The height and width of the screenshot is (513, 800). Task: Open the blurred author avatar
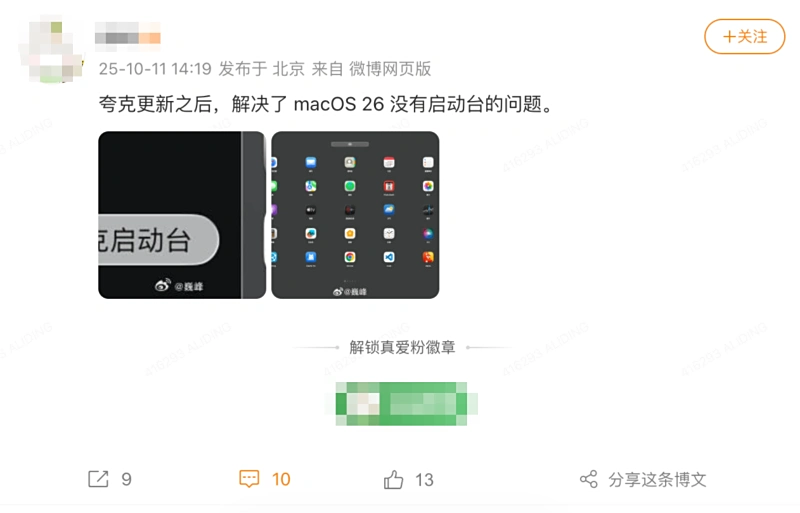coord(50,49)
